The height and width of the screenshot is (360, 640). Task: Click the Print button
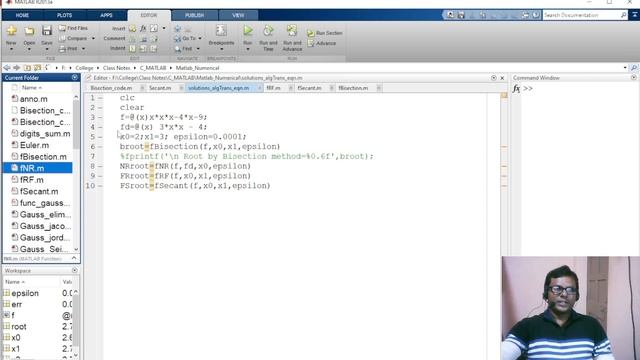point(69,49)
